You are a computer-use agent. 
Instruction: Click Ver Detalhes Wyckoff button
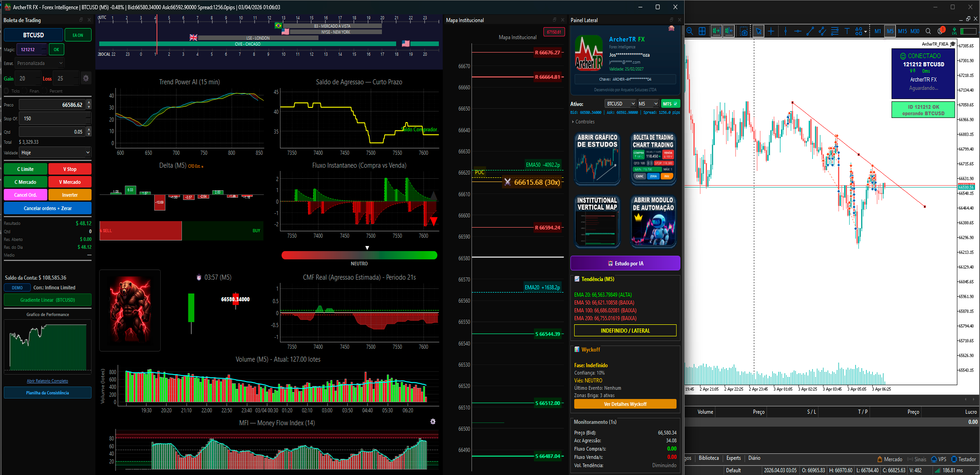[625, 404]
